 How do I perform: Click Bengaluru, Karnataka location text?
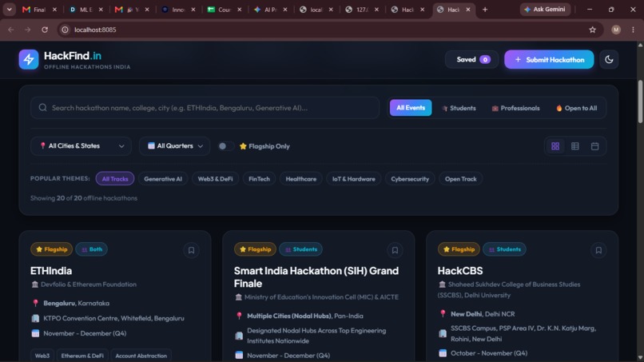(x=77, y=303)
